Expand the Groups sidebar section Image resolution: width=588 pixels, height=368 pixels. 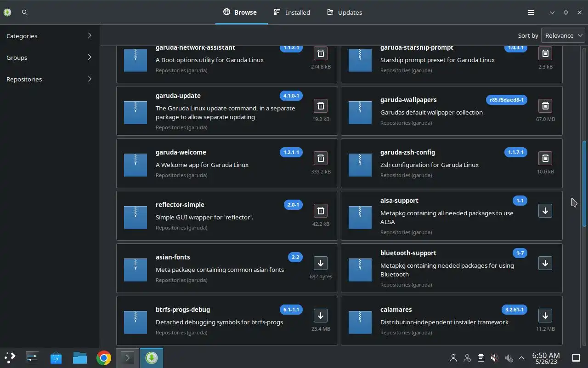point(50,57)
